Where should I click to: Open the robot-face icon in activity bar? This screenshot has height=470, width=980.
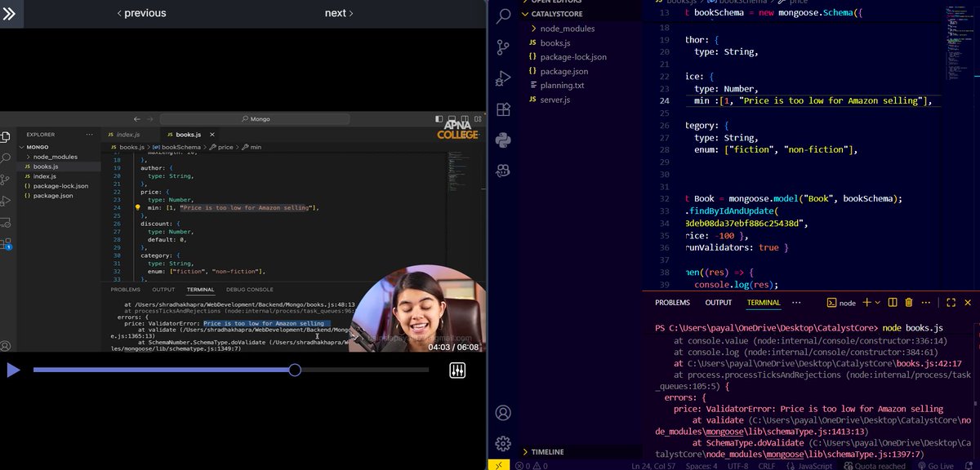504,171
